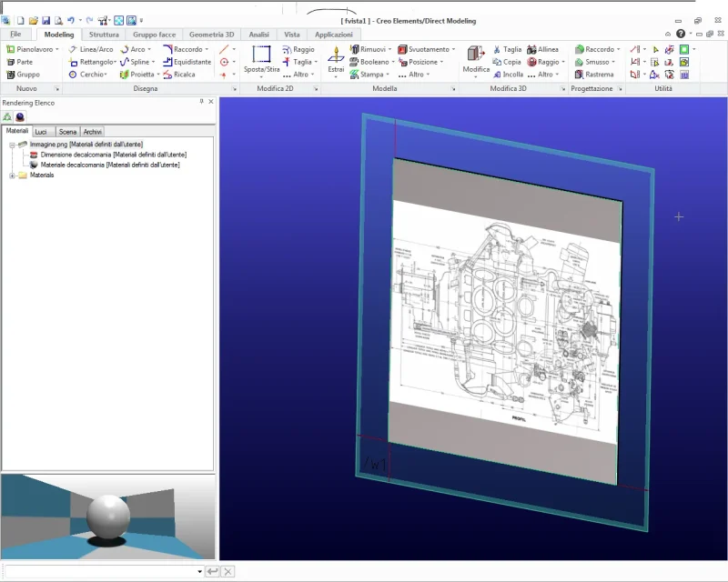
Task: Open the Smusso dropdown
Action: 613,62
